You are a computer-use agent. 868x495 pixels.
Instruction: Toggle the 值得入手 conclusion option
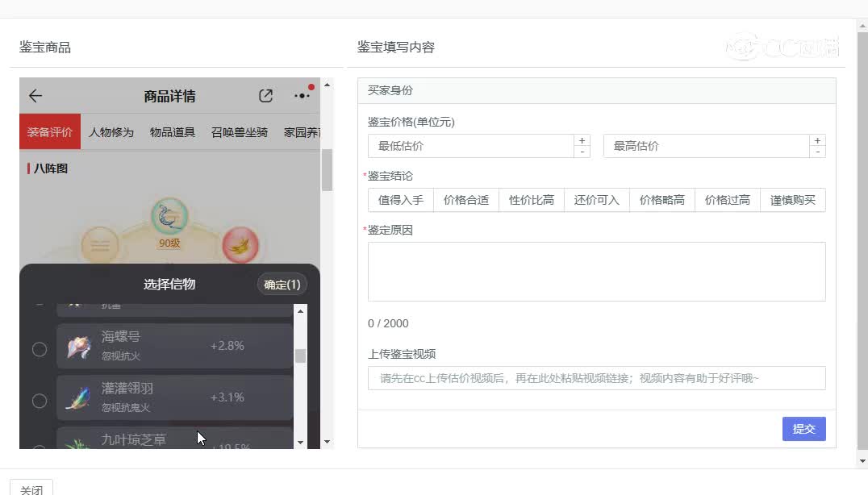coord(400,199)
